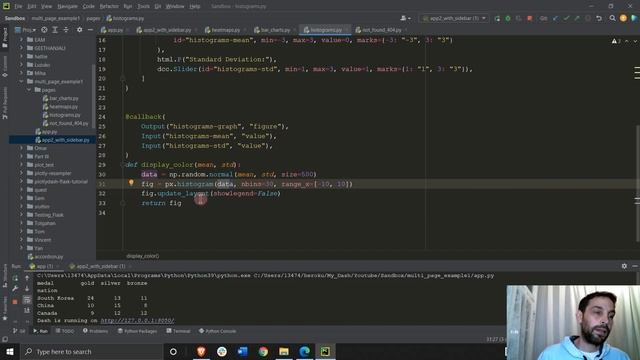
Task: Expand the EAM folder in project tree
Action: tap(21, 40)
